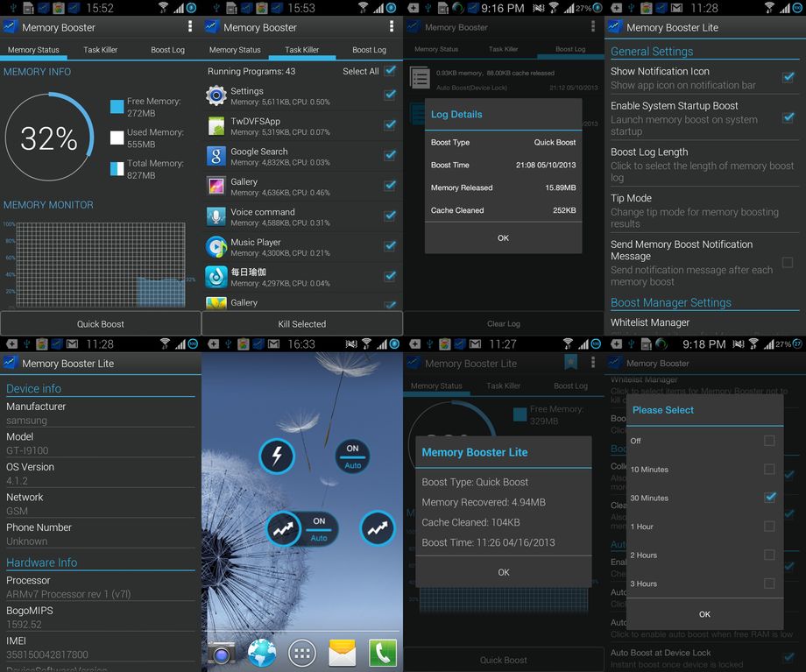
Task: Tap the Manufacturer samsung row
Action: click(x=100, y=413)
